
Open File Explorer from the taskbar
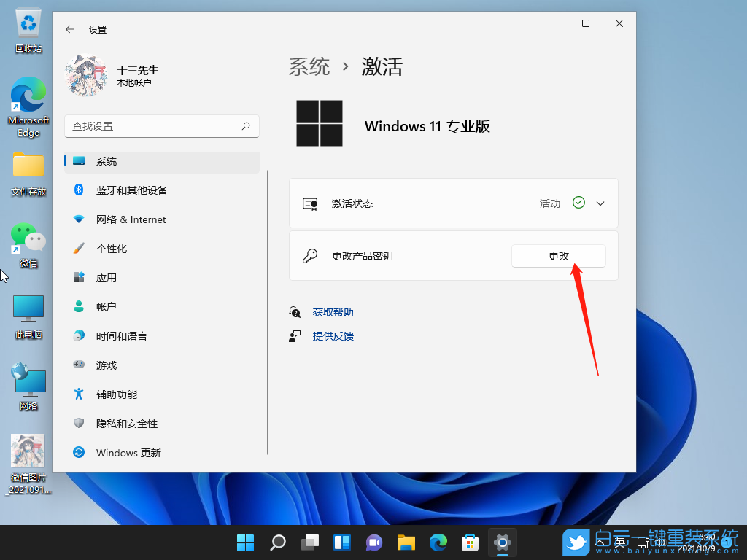point(406,542)
